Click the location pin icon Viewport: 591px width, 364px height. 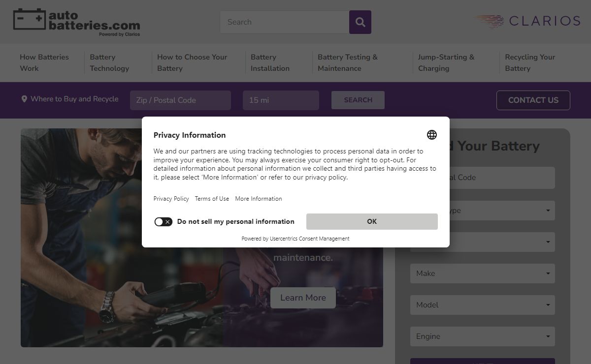(24, 99)
